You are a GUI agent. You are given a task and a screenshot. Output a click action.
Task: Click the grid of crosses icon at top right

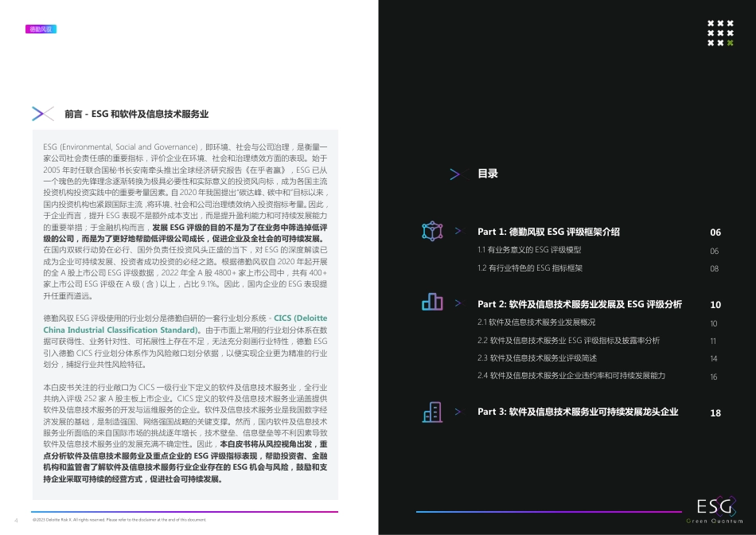720,33
